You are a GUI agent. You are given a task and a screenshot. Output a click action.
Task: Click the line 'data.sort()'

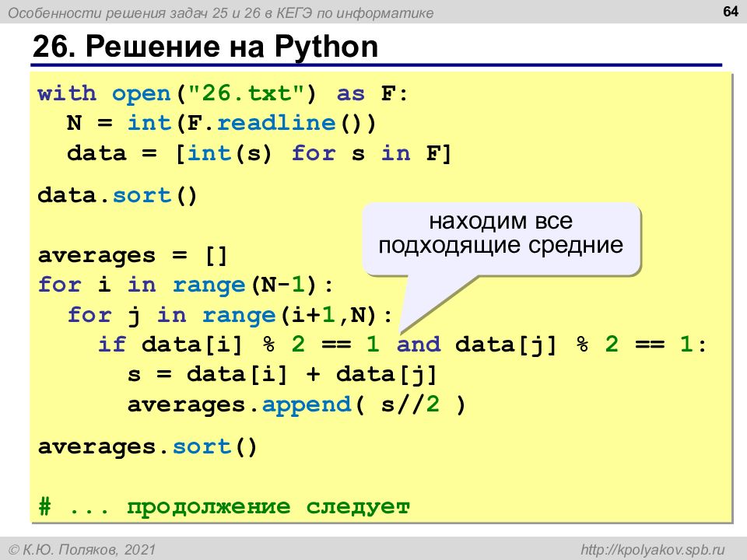coord(117,196)
